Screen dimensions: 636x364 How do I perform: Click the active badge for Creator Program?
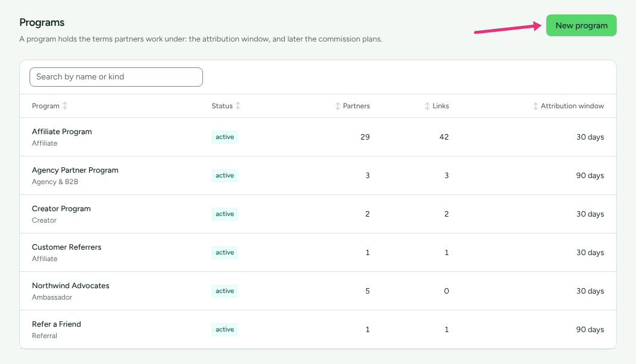coord(225,214)
